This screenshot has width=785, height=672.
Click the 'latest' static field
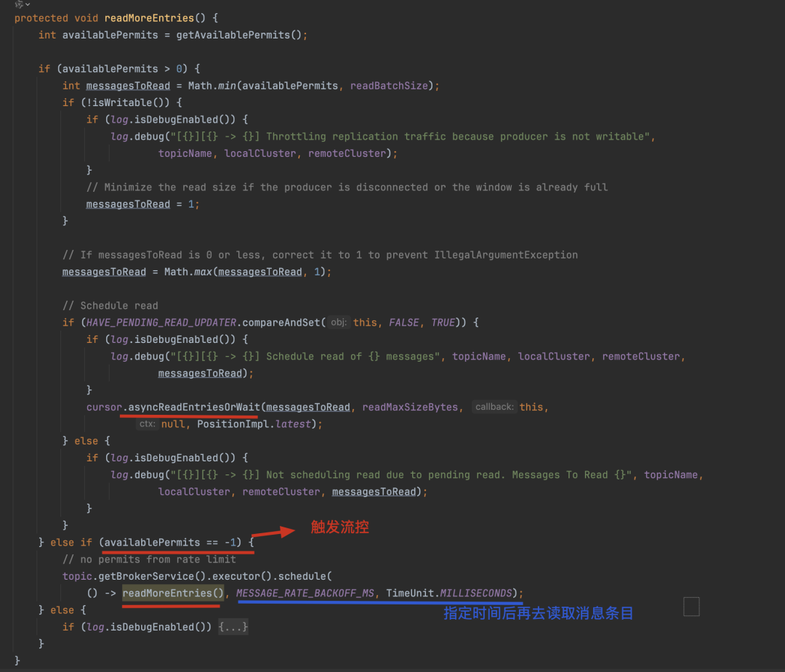pos(293,424)
